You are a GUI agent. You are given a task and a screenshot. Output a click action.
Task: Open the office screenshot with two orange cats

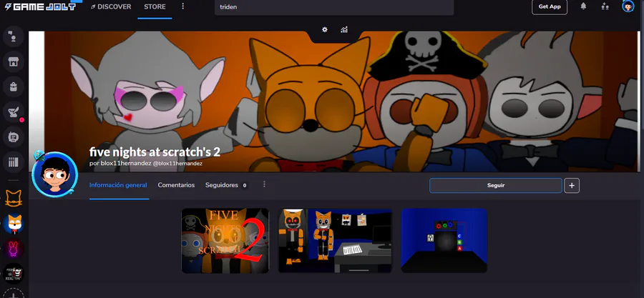coord(335,241)
